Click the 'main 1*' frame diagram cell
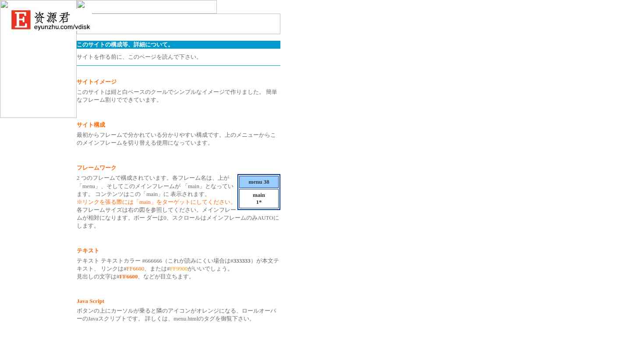This screenshot has width=644, height=342. tap(259, 199)
